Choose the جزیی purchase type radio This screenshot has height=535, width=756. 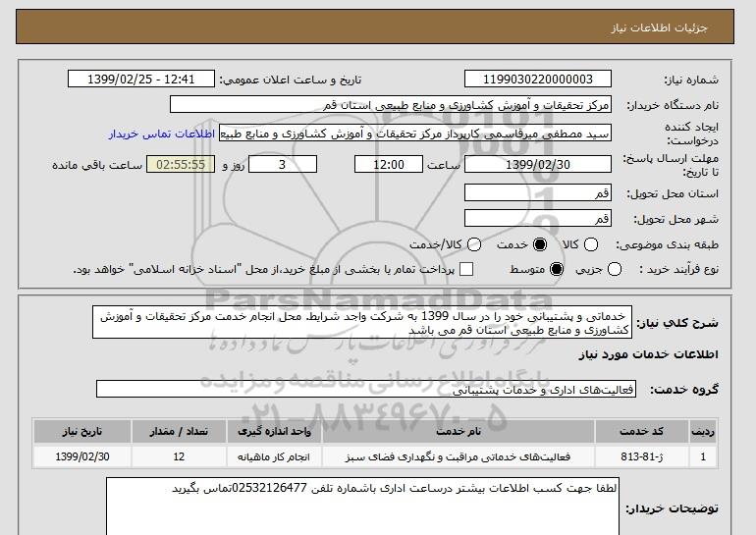tap(615, 269)
